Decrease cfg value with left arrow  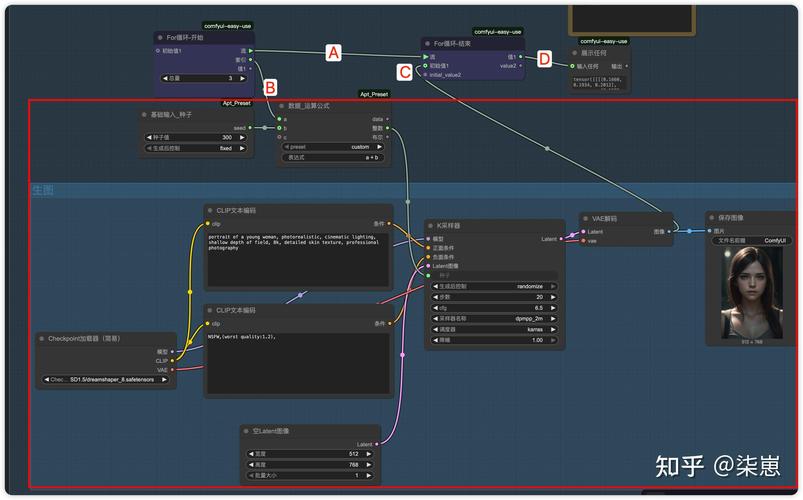tap(436, 308)
